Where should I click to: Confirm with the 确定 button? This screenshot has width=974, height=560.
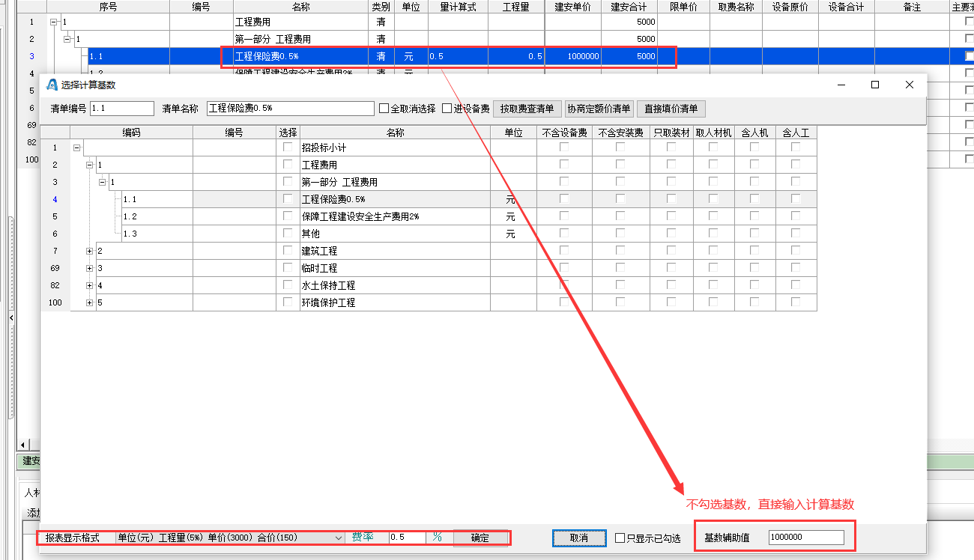coord(480,538)
